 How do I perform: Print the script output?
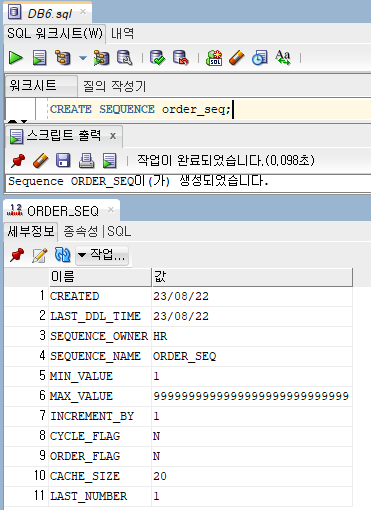(x=86, y=161)
